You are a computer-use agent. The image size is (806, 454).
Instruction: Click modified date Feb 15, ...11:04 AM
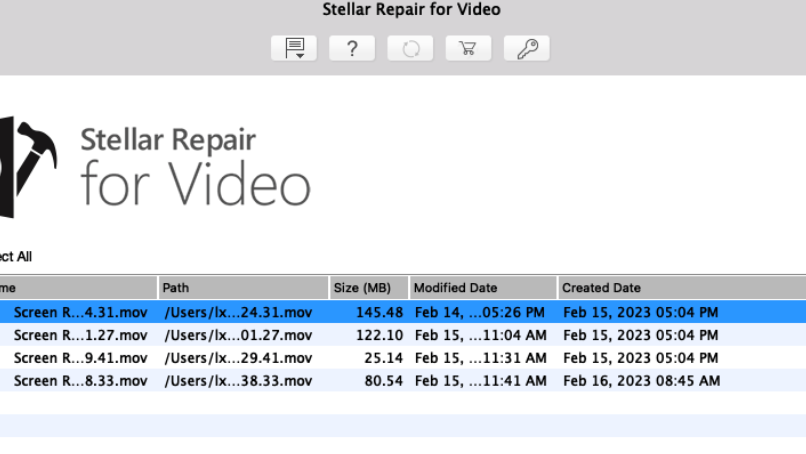(481, 335)
